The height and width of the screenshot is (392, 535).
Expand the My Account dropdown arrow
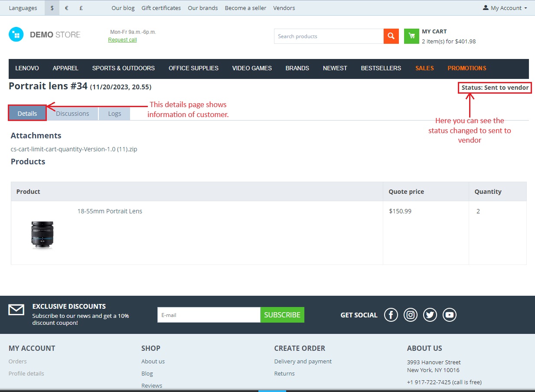coord(526,8)
